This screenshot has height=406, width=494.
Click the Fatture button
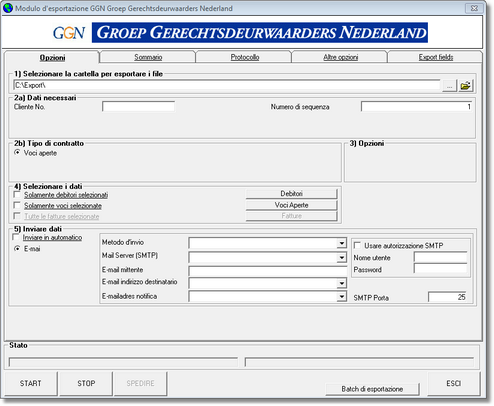[291, 216]
